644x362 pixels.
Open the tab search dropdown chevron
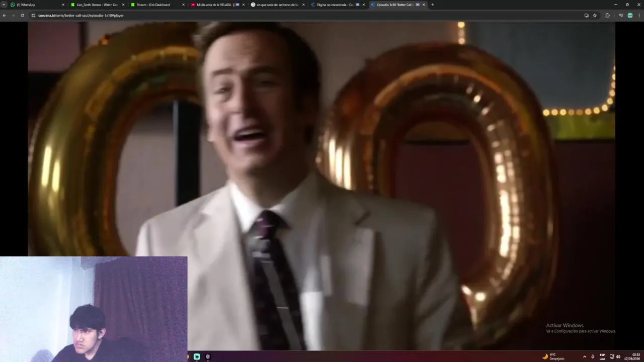[4, 5]
